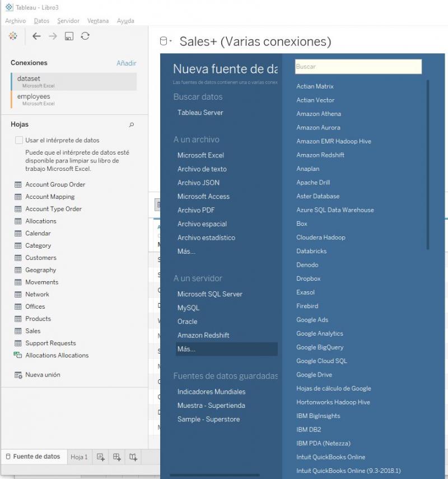Image resolution: width=448 pixels, height=479 pixels.
Task: Connect to a Microsoft Excel file
Action: (x=200, y=155)
